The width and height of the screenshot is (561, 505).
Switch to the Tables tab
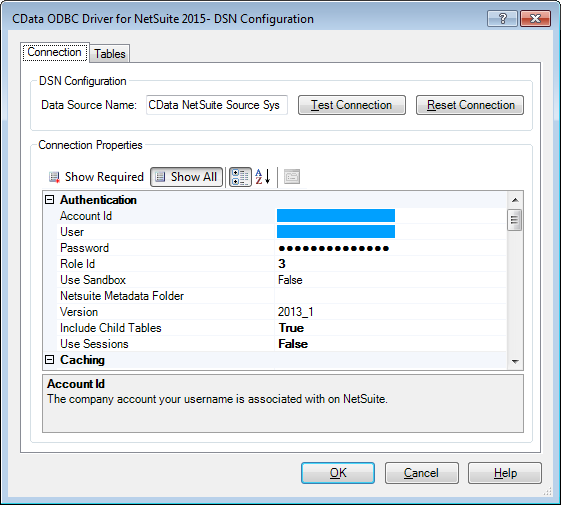[110, 54]
